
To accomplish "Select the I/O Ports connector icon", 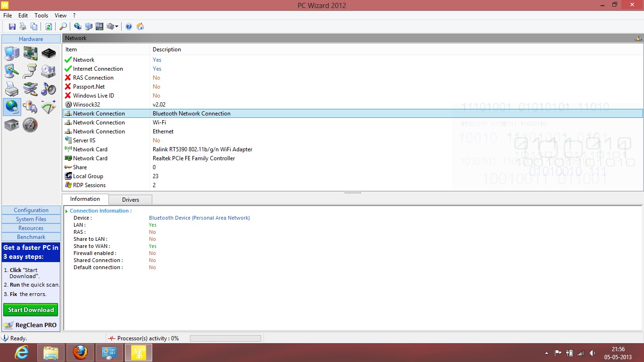I will pyautogui.click(x=30, y=71).
